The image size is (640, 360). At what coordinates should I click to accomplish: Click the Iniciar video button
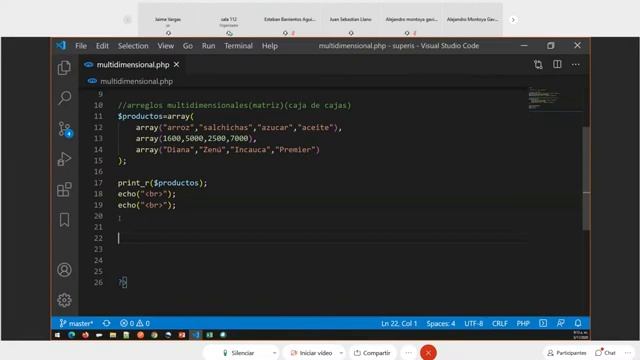[x=311, y=353]
